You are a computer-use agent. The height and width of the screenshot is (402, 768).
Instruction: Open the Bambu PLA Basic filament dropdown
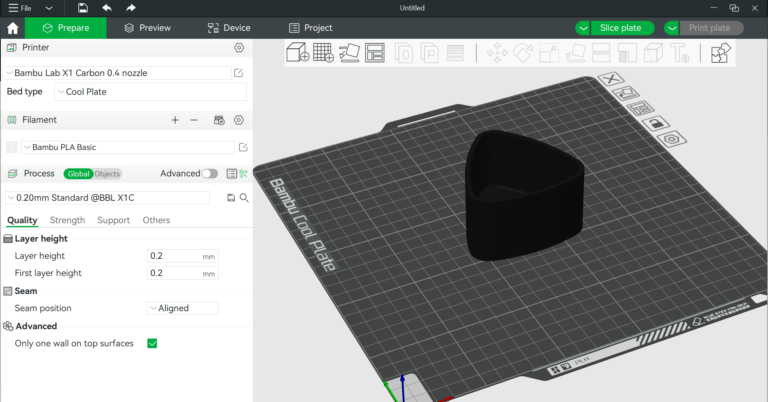click(128, 147)
